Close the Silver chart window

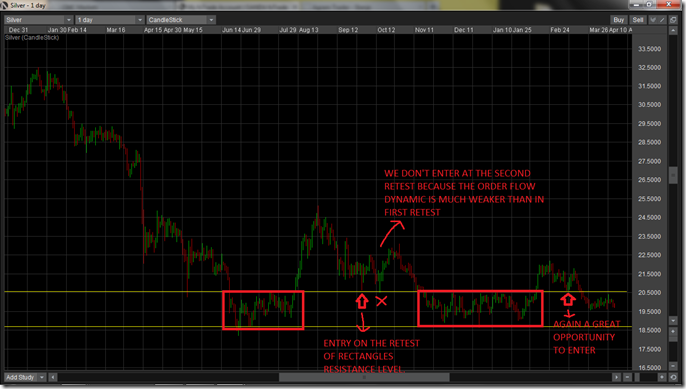click(x=668, y=4)
